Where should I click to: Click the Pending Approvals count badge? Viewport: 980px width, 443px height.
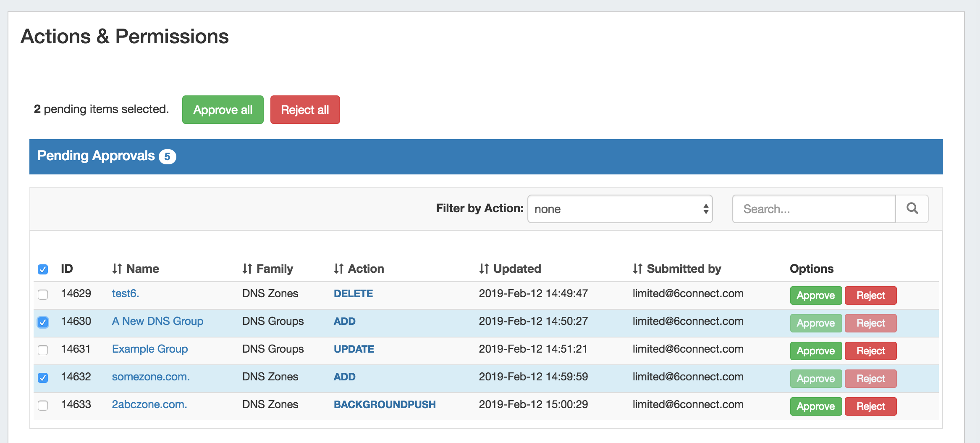coord(167,156)
